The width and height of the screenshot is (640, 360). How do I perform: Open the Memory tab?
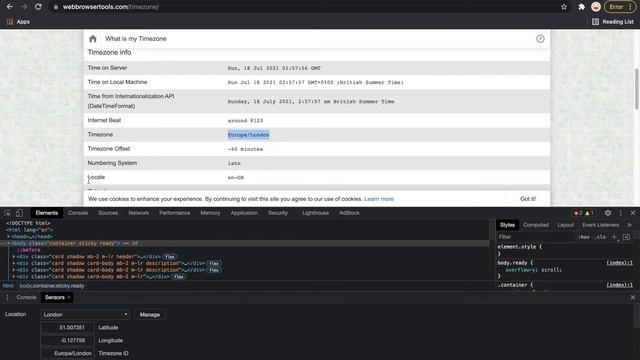pos(210,213)
